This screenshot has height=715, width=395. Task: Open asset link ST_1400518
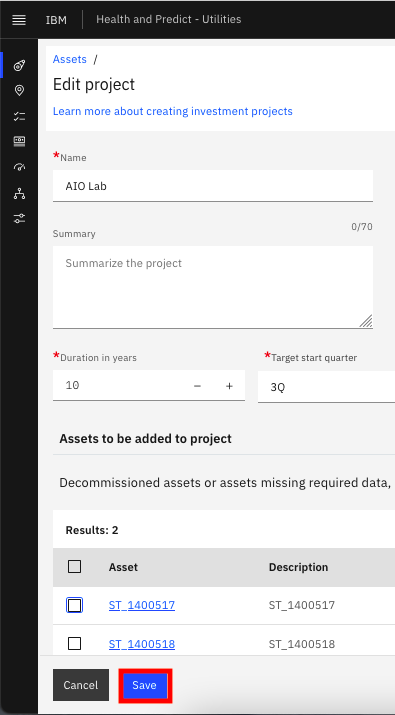142,644
